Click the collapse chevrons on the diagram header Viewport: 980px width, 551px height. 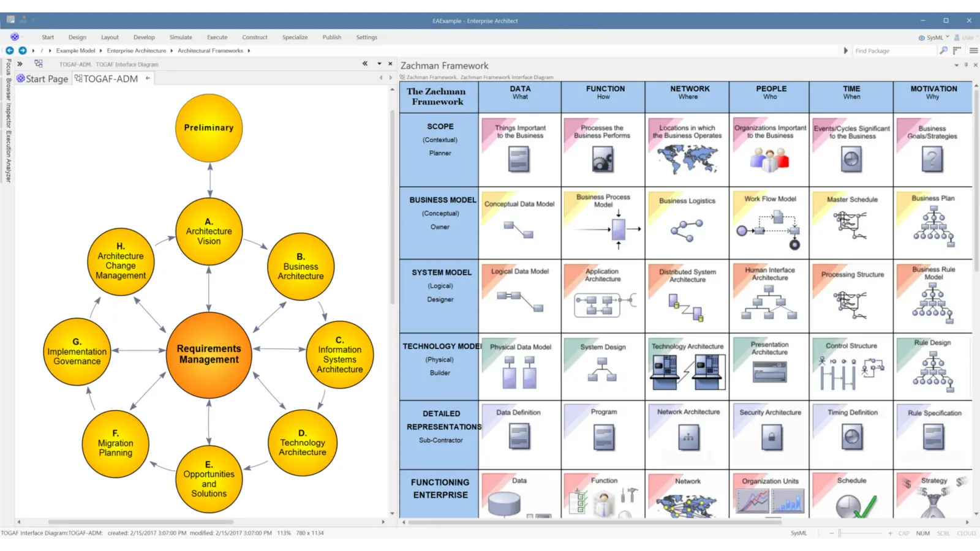click(x=364, y=64)
